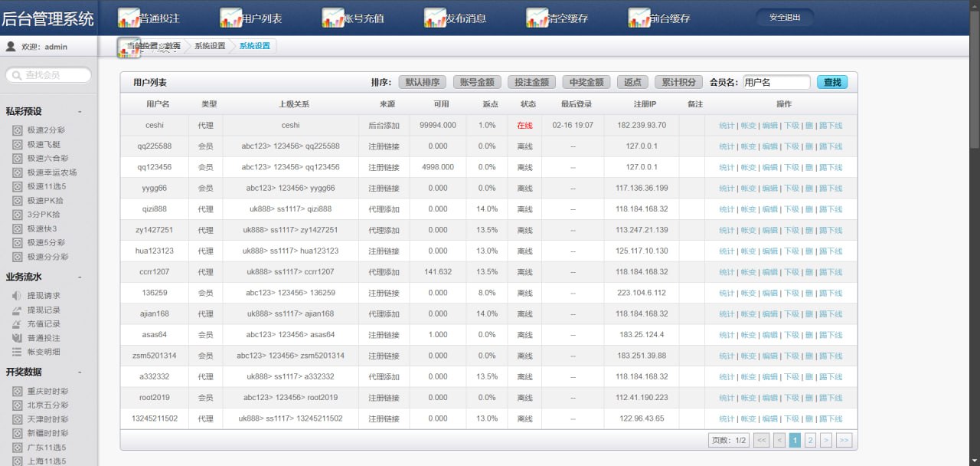Select the 前台缓存 icon in top bar

(x=639, y=18)
